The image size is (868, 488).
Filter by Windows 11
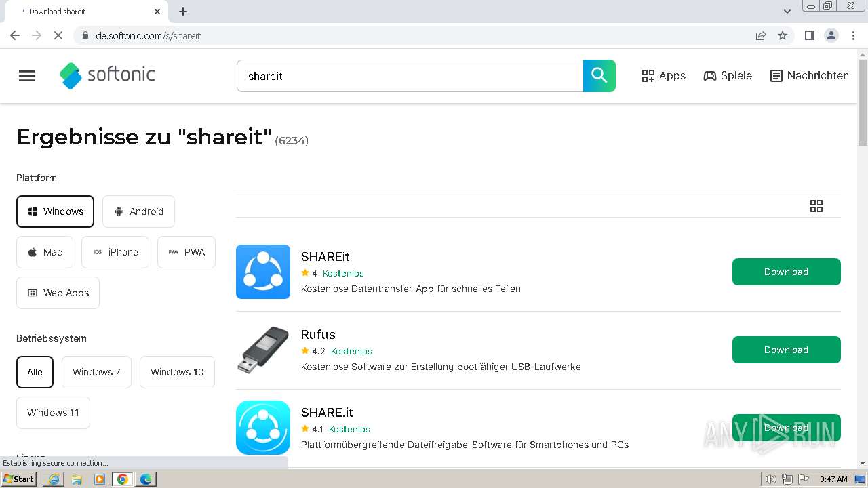pos(53,413)
